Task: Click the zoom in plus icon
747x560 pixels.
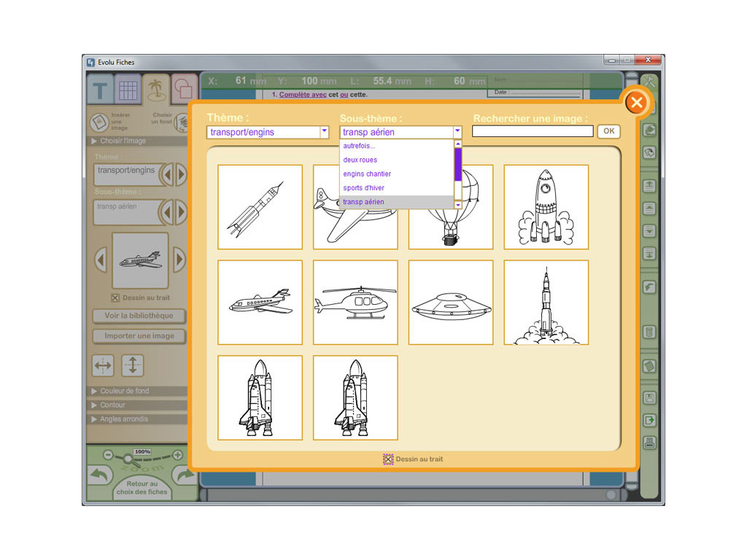Action: click(x=177, y=455)
